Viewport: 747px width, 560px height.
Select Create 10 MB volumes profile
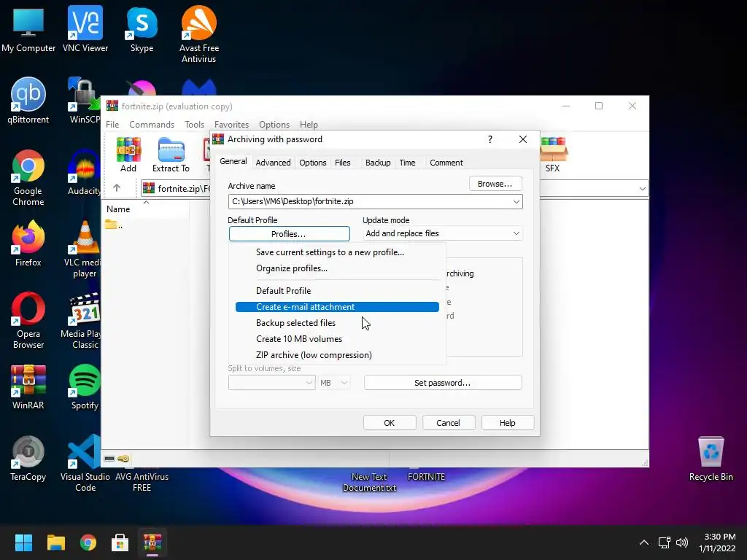(x=337, y=339)
